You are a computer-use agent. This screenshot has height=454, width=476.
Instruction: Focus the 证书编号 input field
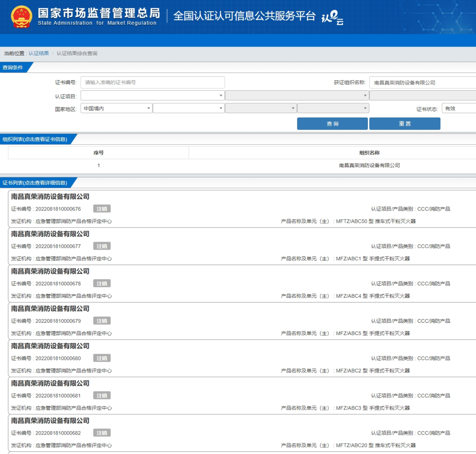pos(152,82)
